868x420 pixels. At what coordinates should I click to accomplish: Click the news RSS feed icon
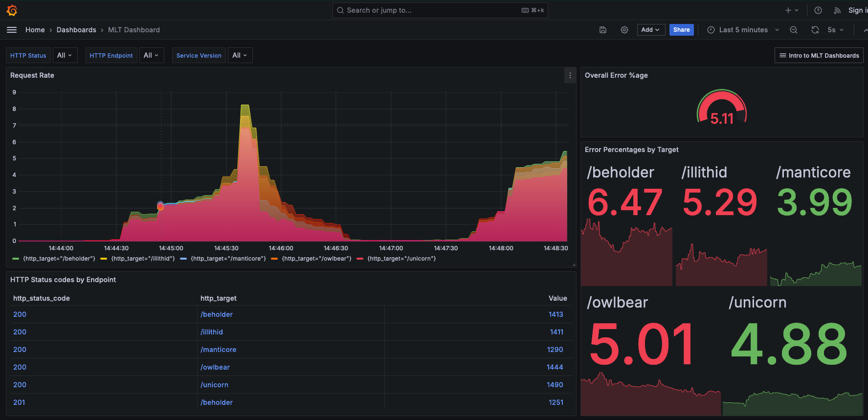(x=837, y=10)
